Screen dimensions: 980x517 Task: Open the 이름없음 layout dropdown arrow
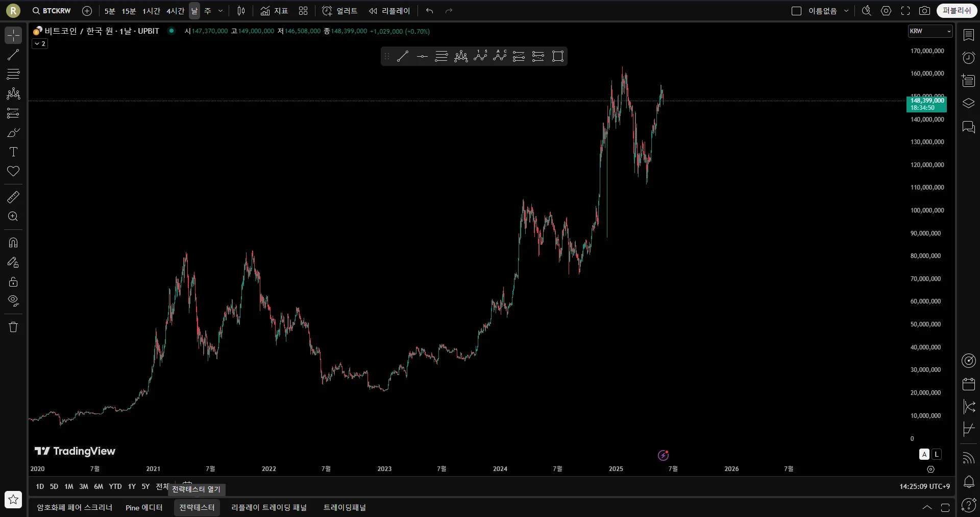pos(846,11)
